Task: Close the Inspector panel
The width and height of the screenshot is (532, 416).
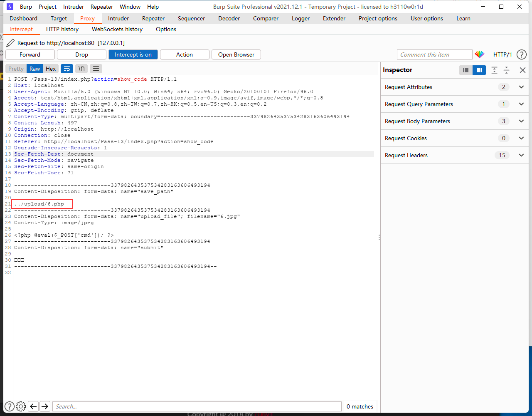Action: tap(523, 70)
